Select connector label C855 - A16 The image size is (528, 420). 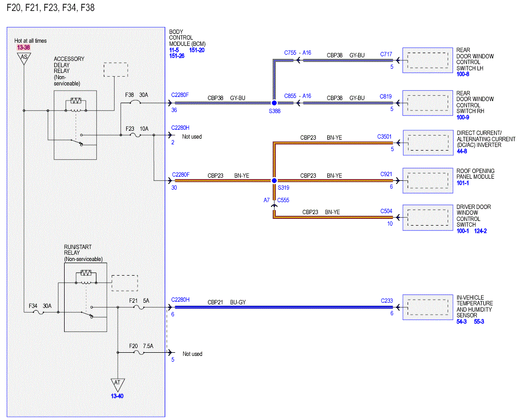[x=298, y=96]
